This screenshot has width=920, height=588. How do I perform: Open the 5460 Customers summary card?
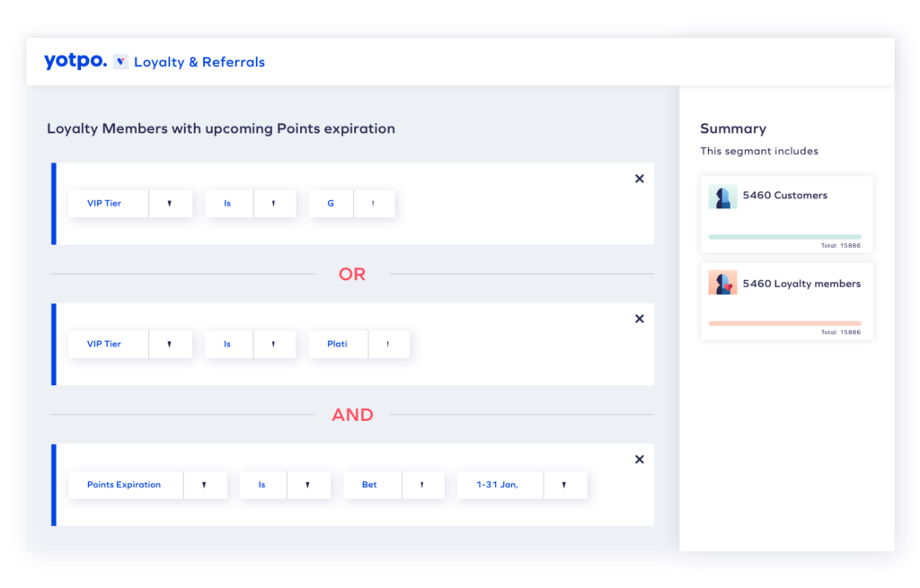(x=786, y=214)
